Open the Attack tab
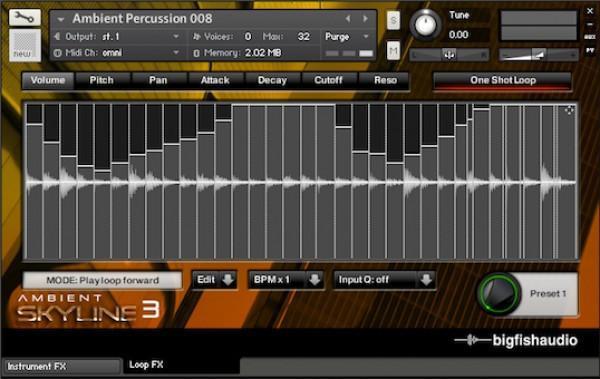This screenshot has height=379, width=600. click(215, 80)
